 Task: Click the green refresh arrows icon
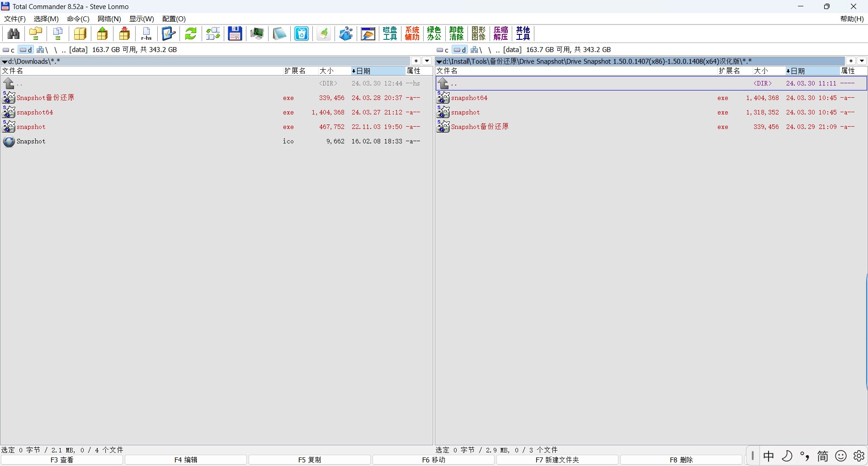(191, 34)
